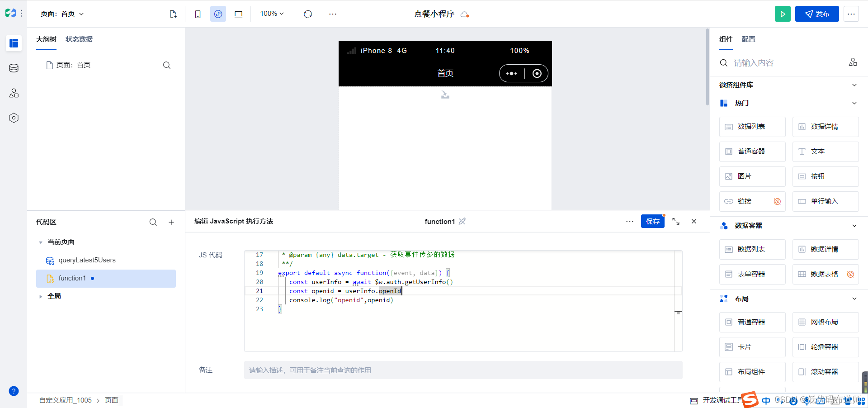Open the components sidebar icon
This screenshot has width=868, height=408.
click(14, 93)
